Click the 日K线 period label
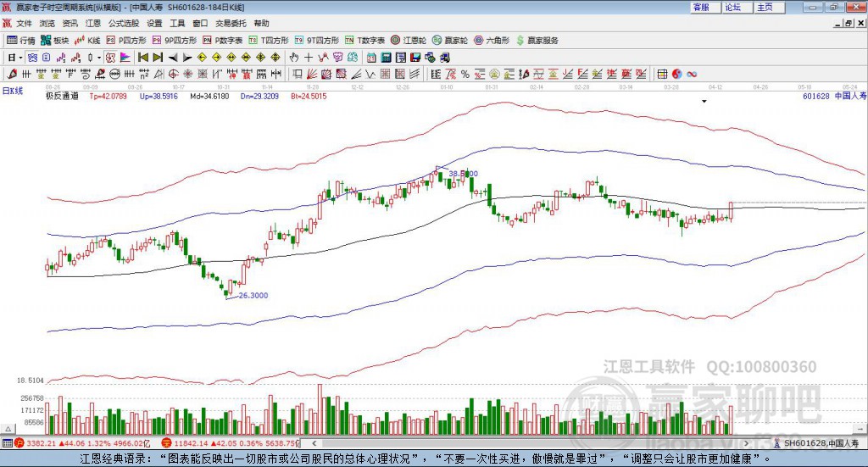 (13, 92)
